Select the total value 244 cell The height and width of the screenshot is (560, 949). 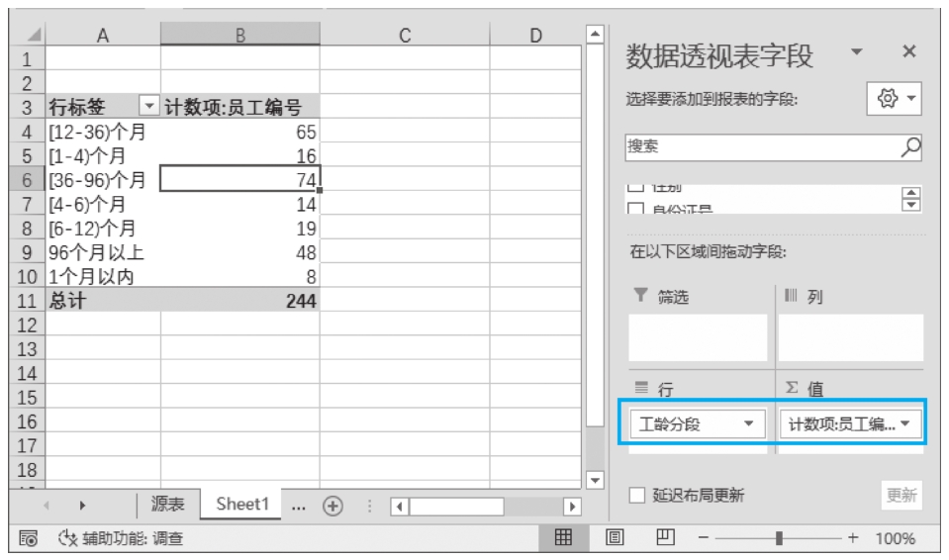coord(240,300)
